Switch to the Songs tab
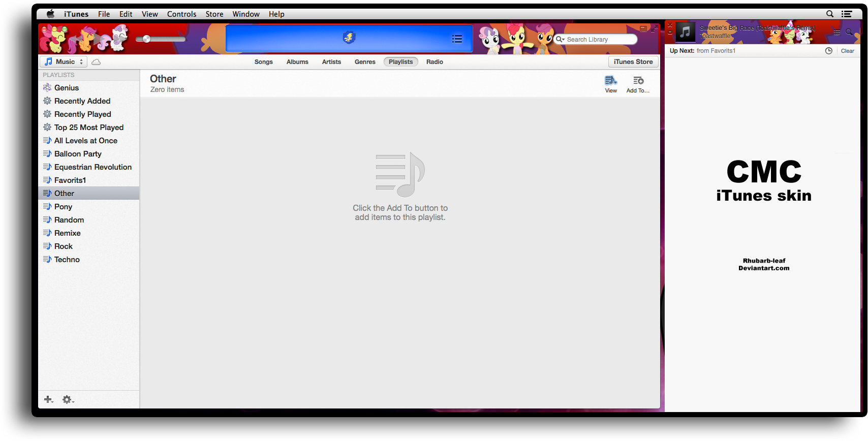The image size is (868, 441). click(x=263, y=62)
